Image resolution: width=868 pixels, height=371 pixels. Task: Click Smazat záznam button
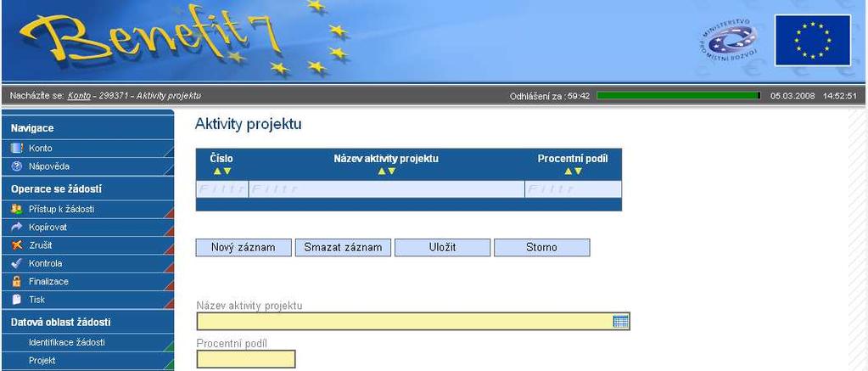343,248
